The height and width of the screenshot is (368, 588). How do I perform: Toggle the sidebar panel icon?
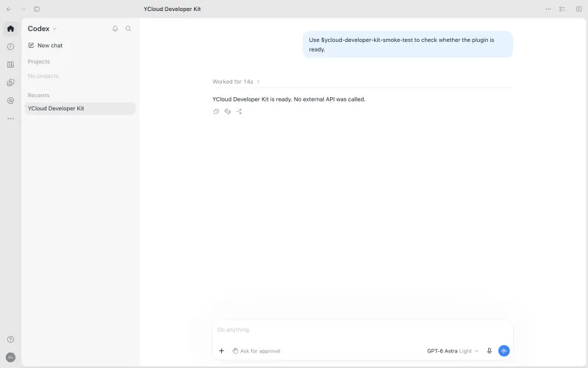(37, 9)
